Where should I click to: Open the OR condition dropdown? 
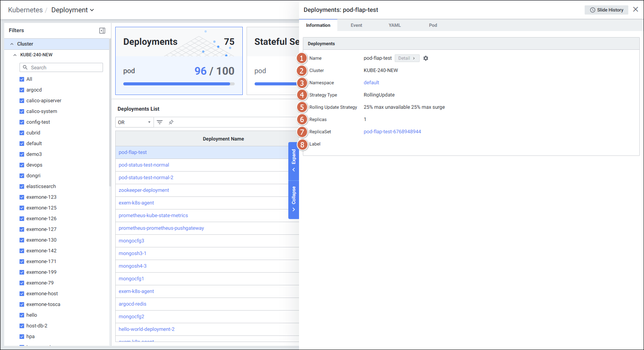coord(134,122)
